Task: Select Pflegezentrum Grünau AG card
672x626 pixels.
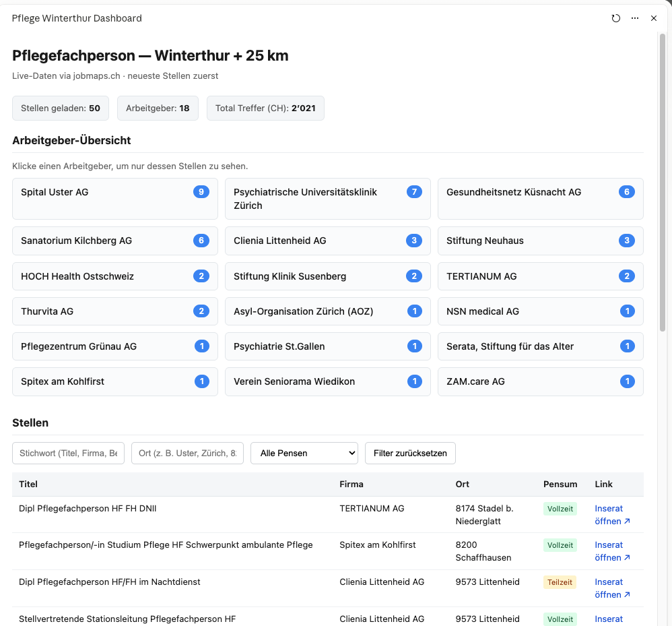Action: click(x=115, y=346)
